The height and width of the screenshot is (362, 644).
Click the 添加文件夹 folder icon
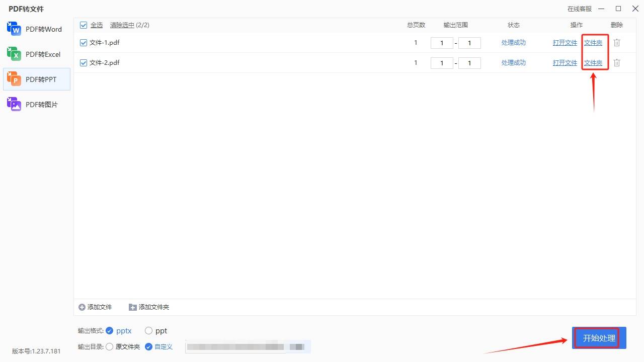133,307
